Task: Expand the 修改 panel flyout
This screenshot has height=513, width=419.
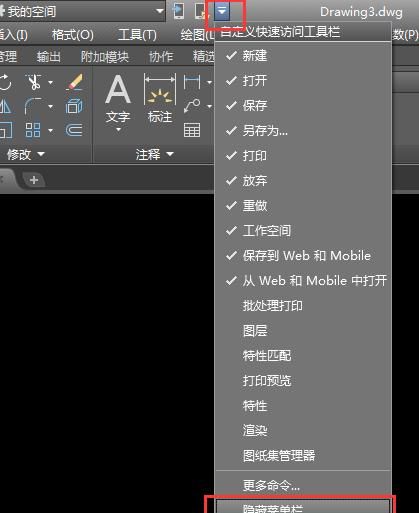Action: click(26, 154)
